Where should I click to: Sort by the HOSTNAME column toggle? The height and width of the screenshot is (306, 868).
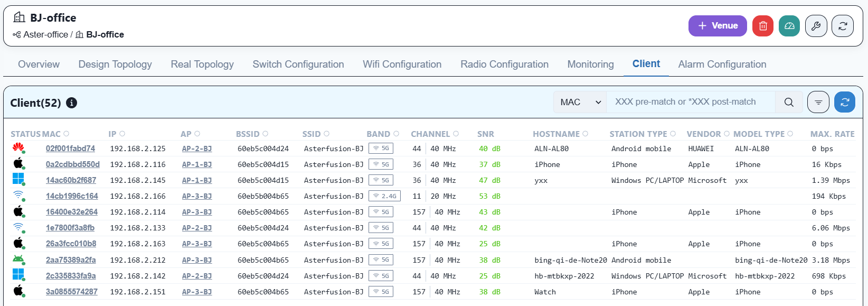click(585, 134)
